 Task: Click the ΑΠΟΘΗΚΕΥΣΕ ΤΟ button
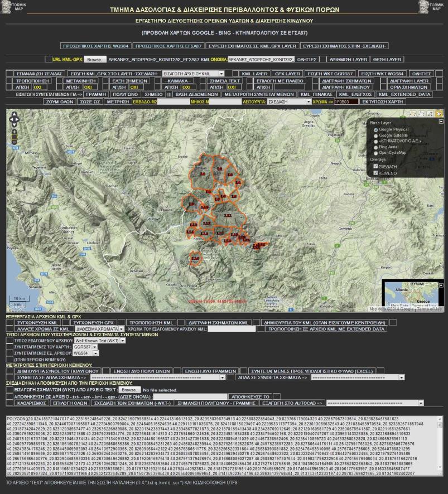click(249, 396)
